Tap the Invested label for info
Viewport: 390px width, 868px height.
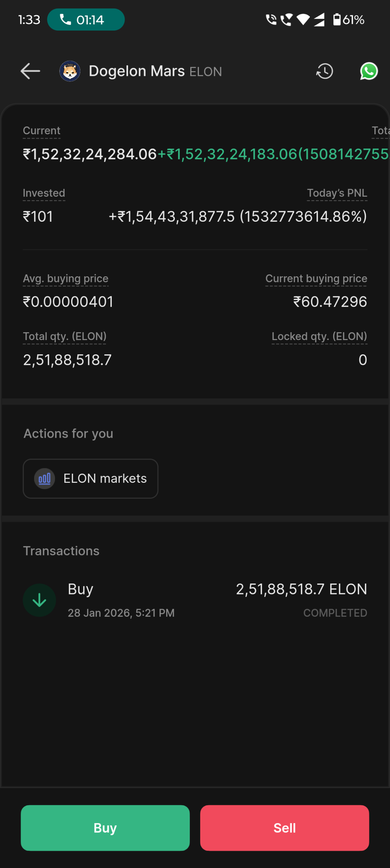click(44, 193)
